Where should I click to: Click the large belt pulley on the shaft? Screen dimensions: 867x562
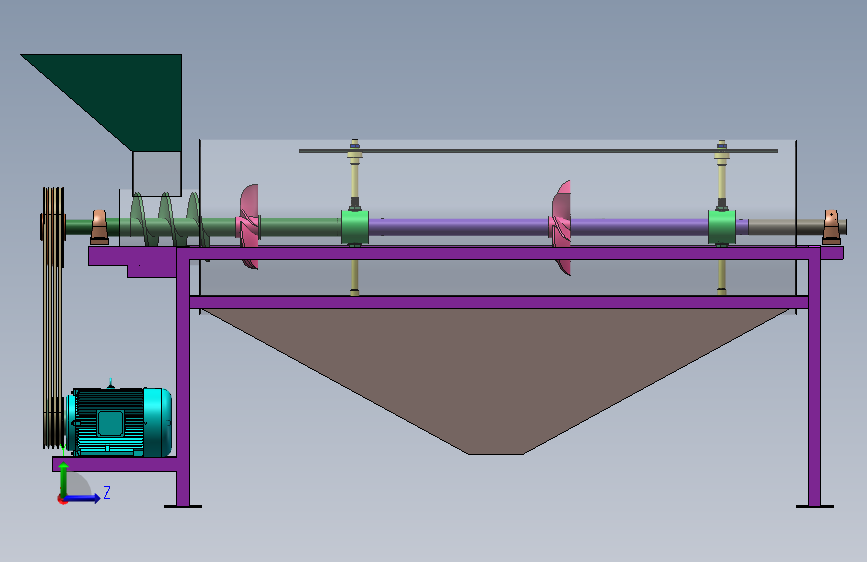(x=54, y=227)
